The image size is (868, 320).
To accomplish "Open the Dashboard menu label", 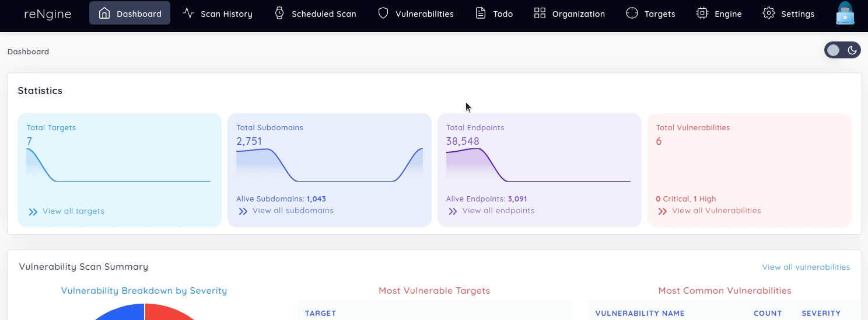I will click(139, 13).
